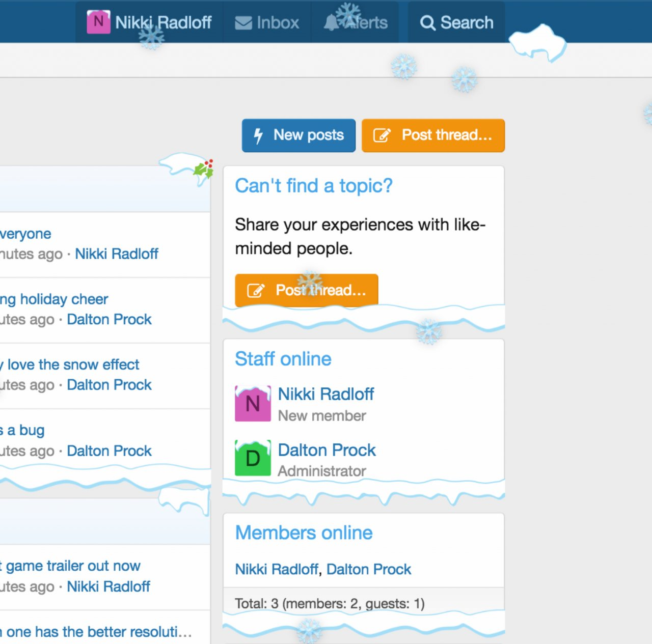Open Nikki Radloff's profile in Members online list
The width and height of the screenshot is (652, 644).
(x=277, y=569)
